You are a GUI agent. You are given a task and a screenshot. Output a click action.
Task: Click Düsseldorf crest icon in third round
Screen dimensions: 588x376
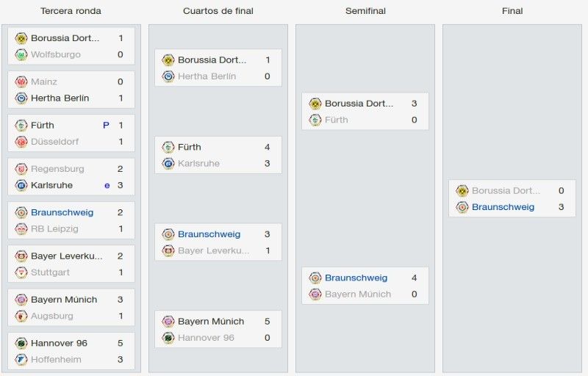[21, 142]
